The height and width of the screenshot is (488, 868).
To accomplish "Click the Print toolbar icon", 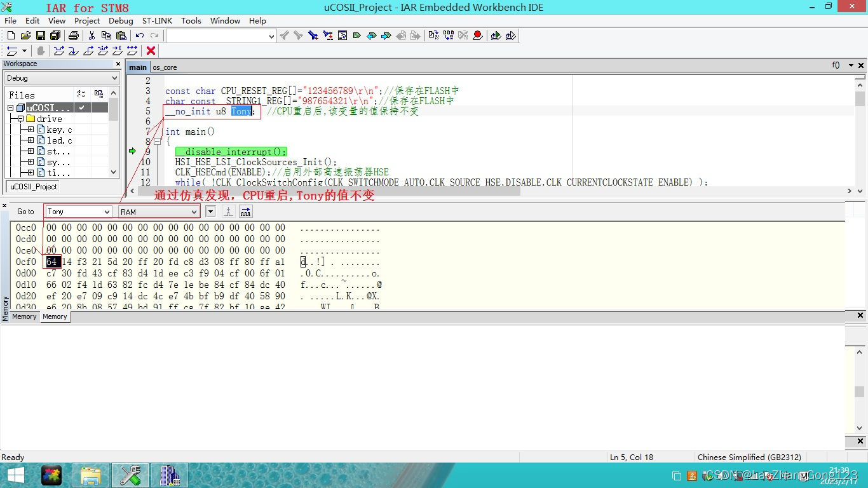I will coord(74,36).
